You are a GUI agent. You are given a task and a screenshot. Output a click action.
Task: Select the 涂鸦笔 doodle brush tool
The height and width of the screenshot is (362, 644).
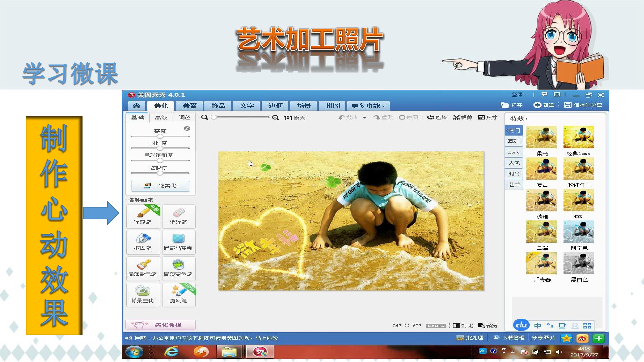[x=143, y=216]
